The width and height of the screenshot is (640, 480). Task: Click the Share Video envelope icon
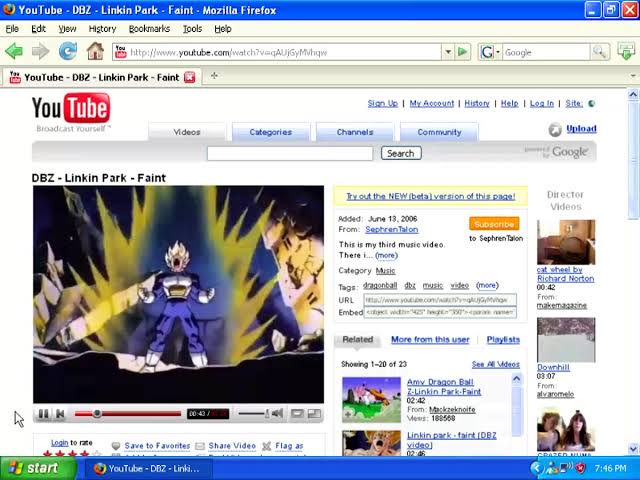tap(200, 446)
